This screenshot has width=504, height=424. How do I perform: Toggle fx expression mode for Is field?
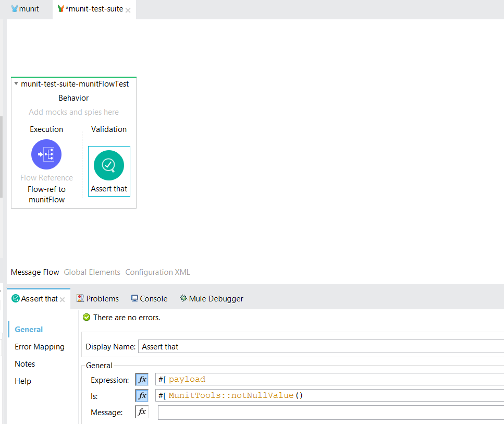pos(142,395)
